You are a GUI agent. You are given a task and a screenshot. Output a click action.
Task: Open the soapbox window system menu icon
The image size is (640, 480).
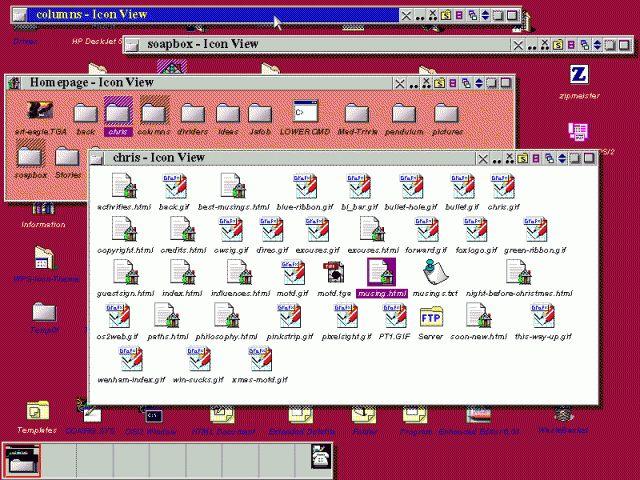(x=132, y=44)
